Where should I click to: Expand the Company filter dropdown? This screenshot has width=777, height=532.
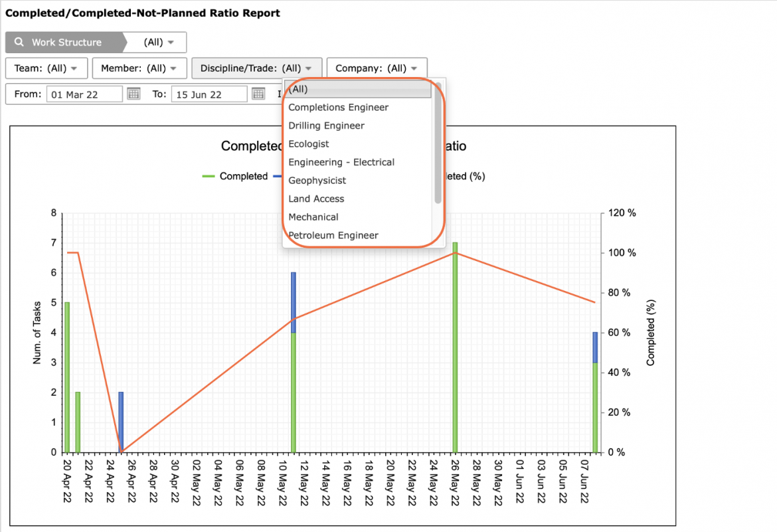377,68
